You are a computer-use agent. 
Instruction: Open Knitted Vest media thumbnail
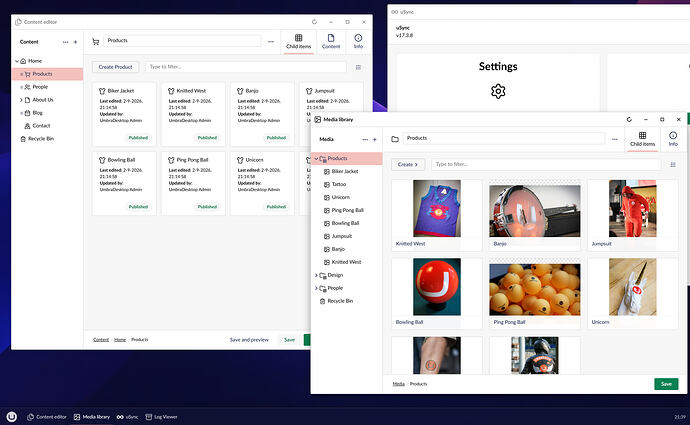(437, 215)
